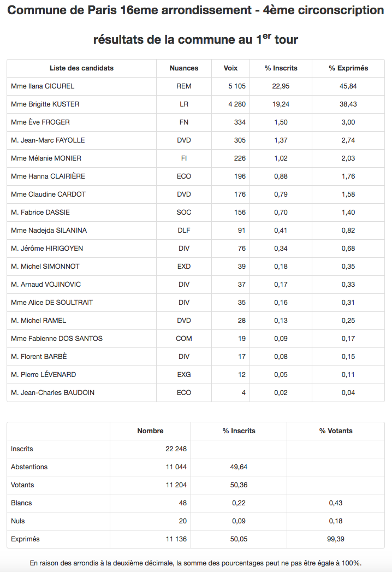Select the 'Abstentions' row label
Screen dimensions: 392x572
point(29,467)
